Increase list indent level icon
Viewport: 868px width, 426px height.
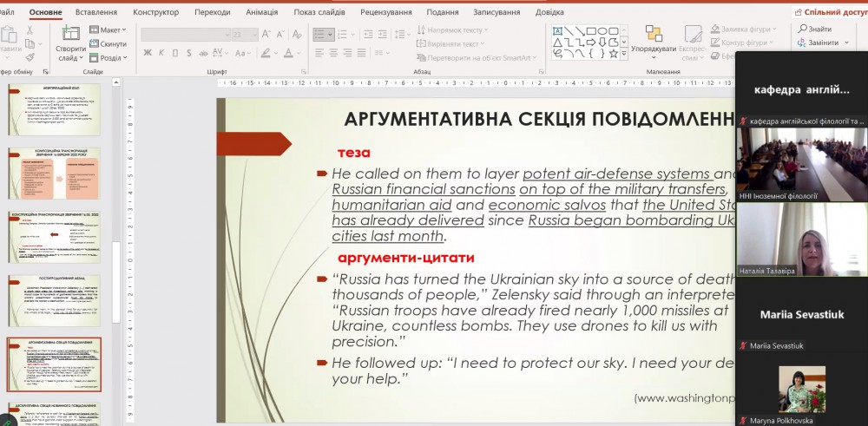[x=383, y=35]
